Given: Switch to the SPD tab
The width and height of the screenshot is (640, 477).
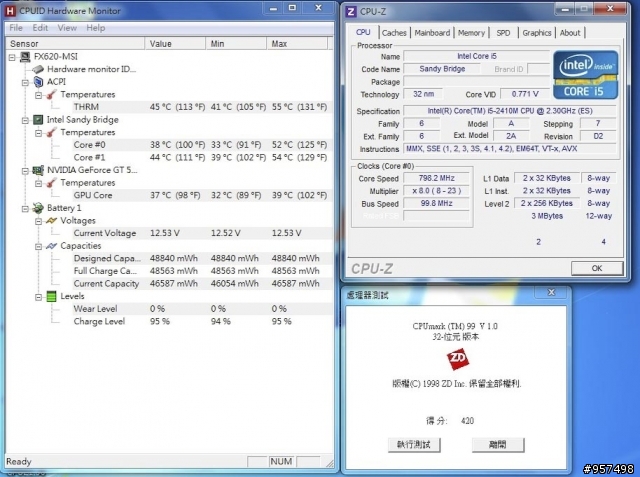Looking at the screenshot, I should coord(503,33).
